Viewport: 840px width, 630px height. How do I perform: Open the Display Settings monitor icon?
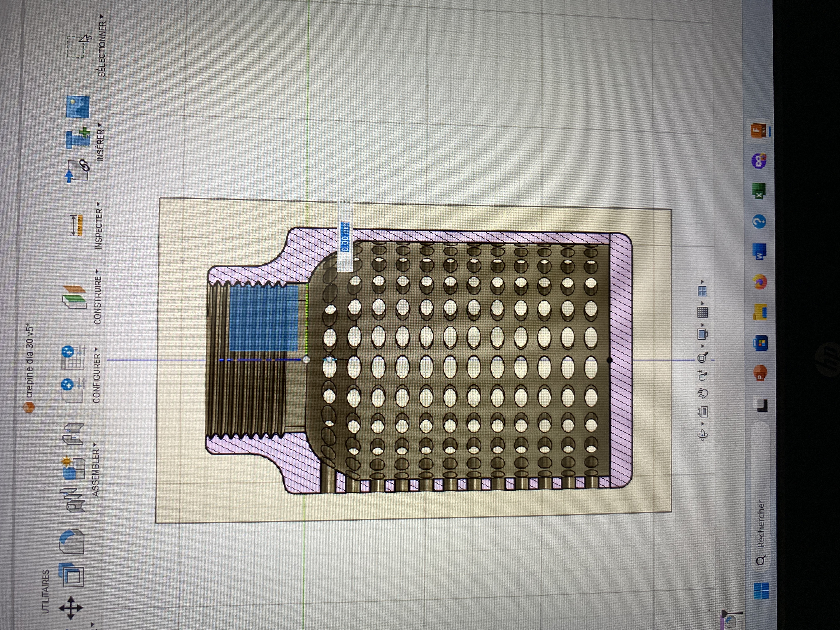702,334
